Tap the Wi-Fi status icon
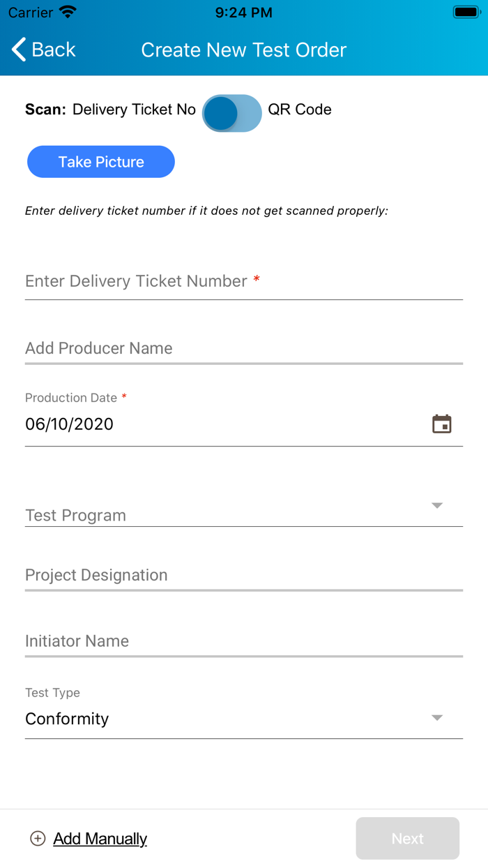Image resolution: width=488 pixels, height=868 pixels. (x=68, y=13)
